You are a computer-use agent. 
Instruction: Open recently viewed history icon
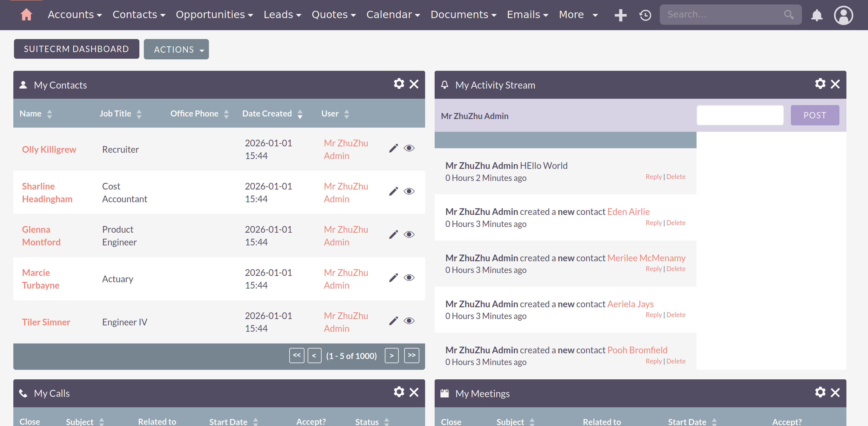pyautogui.click(x=645, y=15)
